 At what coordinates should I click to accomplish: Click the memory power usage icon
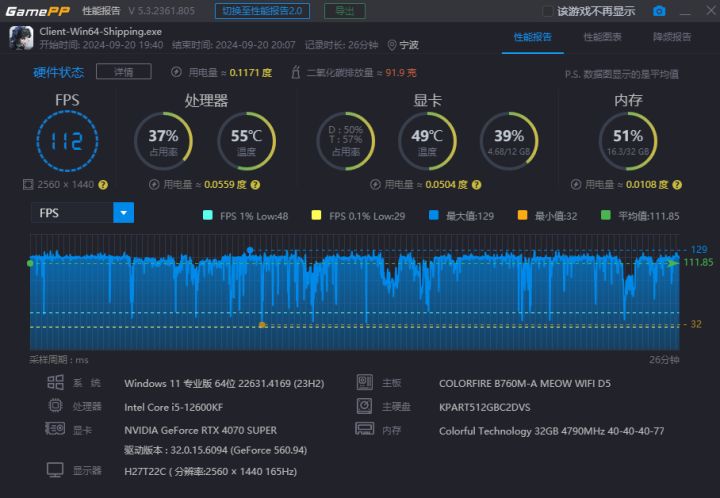(576, 185)
